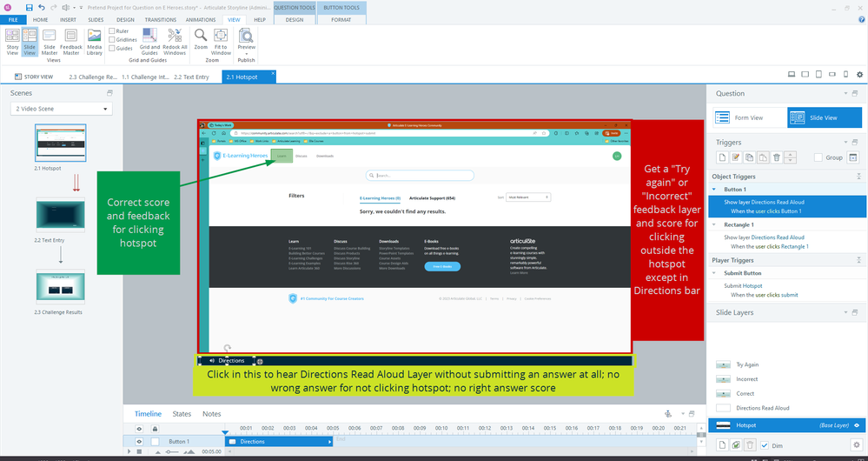Collapse the Player Triggers section

coord(858,260)
